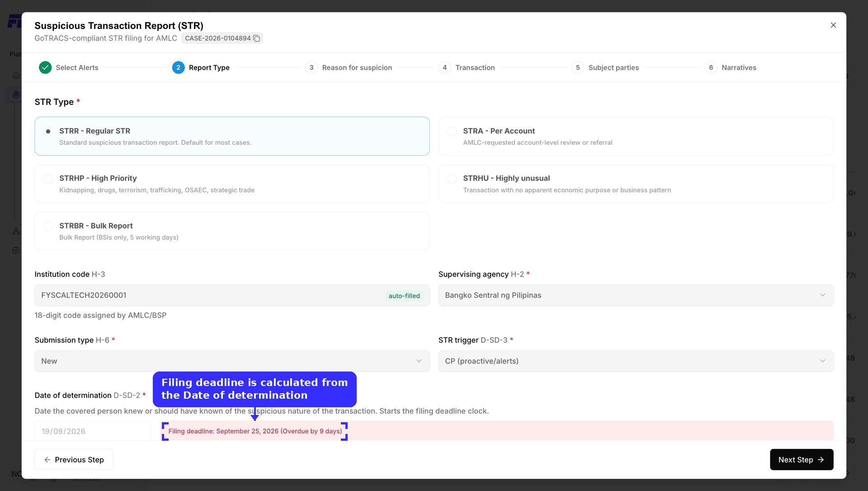Select STRA - Per Account option
The image size is (868, 491).
pyautogui.click(x=636, y=136)
